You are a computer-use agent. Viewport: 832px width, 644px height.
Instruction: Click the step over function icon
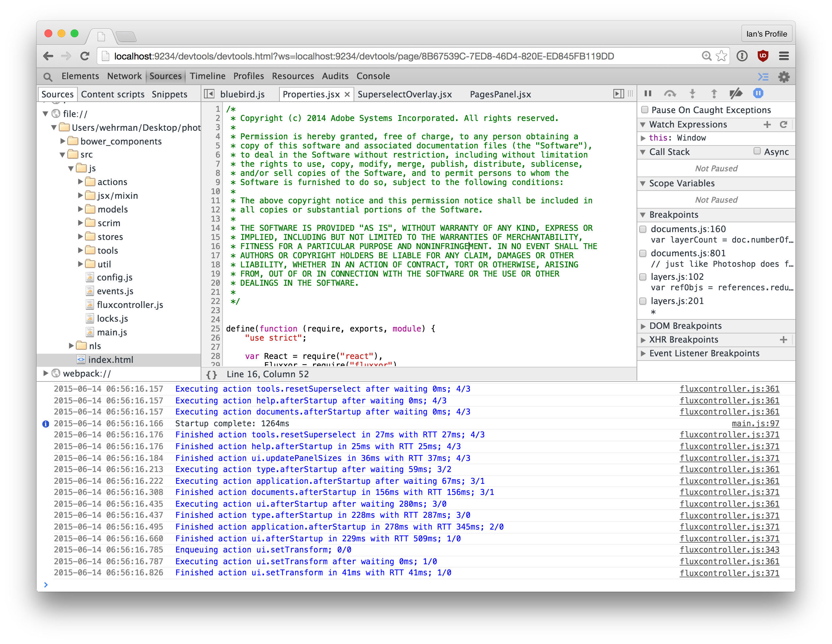(x=670, y=93)
